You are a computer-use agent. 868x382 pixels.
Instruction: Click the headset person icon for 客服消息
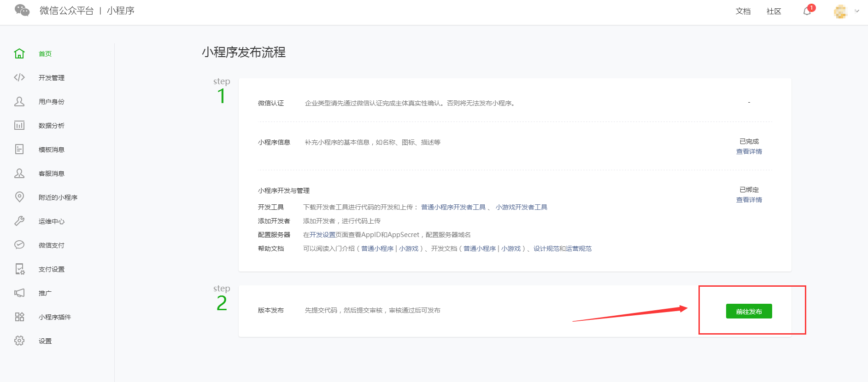click(x=19, y=173)
